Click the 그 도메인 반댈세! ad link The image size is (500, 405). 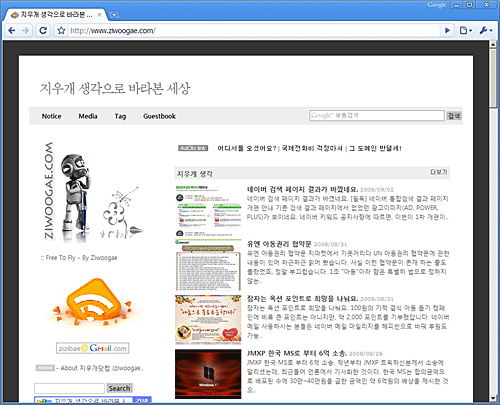(375, 148)
